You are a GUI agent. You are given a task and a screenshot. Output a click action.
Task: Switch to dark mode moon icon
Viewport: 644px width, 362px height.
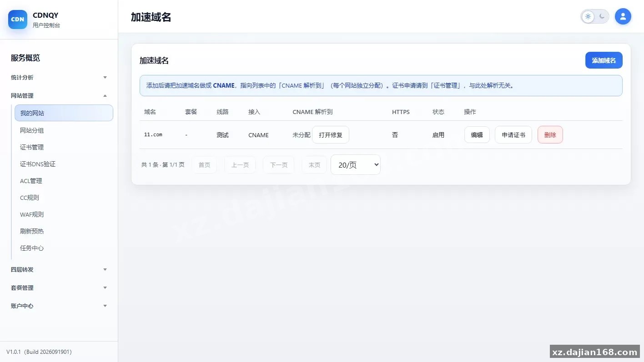pyautogui.click(x=602, y=17)
